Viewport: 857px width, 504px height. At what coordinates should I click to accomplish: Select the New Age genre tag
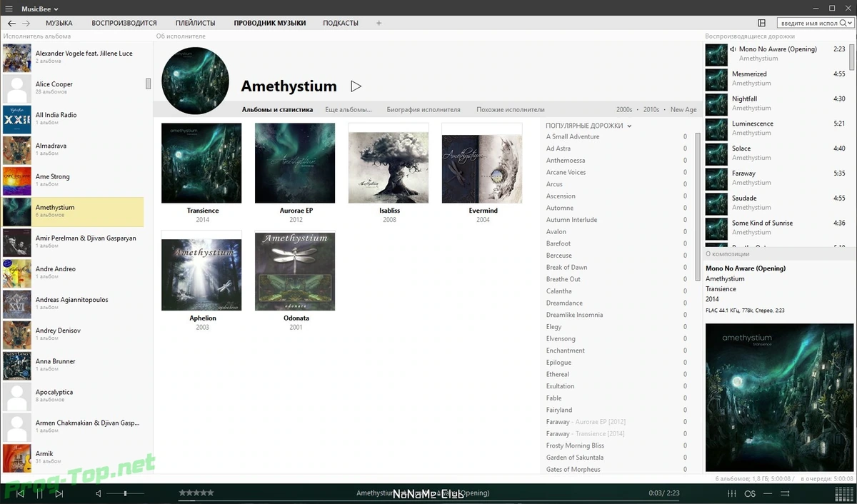pos(683,110)
